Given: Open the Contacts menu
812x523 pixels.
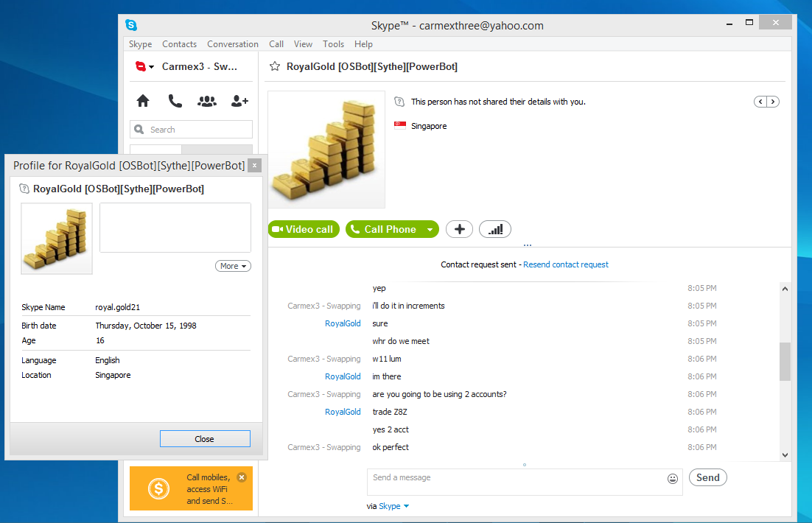Looking at the screenshot, I should click(179, 44).
